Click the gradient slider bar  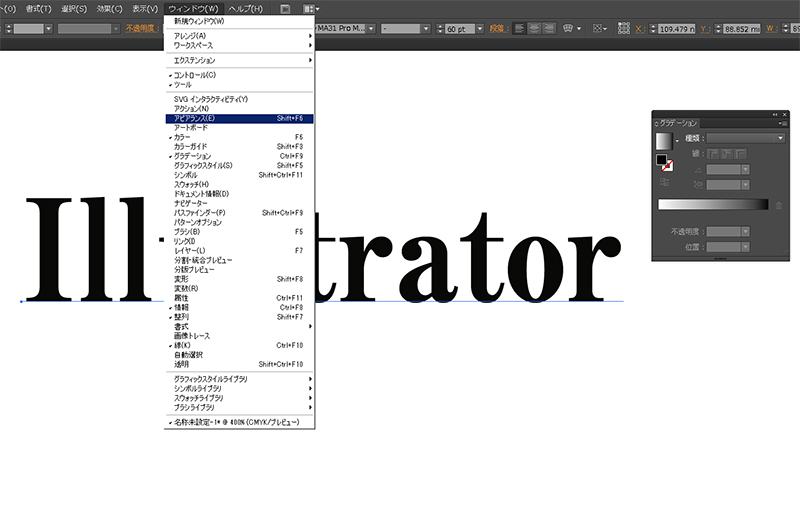click(713, 204)
